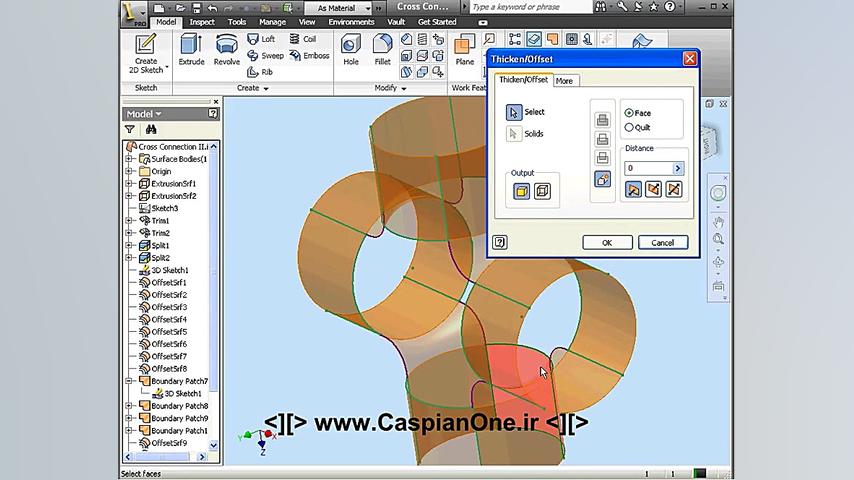The width and height of the screenshot is (854, 480).
Task: Expand the ExtrusionSrf1 node
Action: [x=129, y=184]
